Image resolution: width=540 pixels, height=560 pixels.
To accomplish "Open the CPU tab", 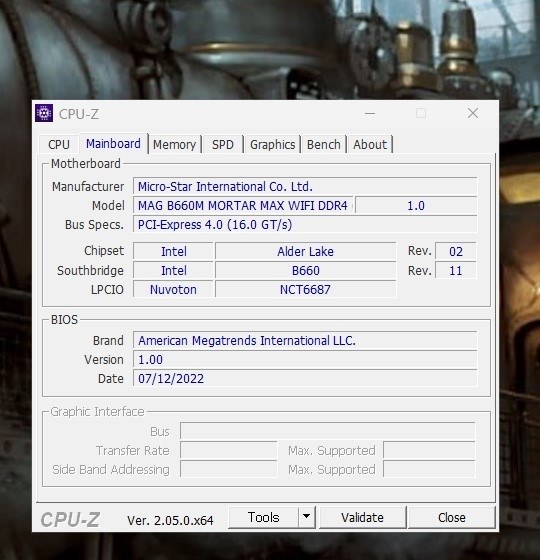I will tap(59, 145).
